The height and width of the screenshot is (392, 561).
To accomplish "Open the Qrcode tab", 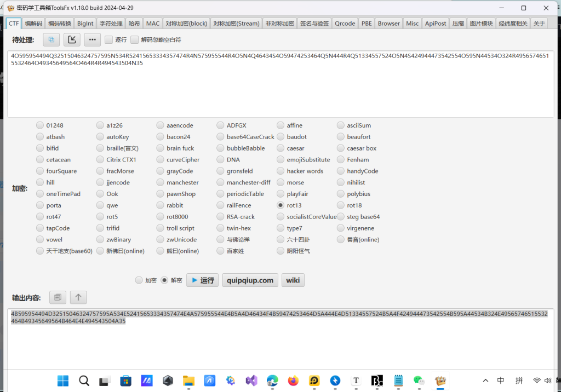I will point(345,24).
